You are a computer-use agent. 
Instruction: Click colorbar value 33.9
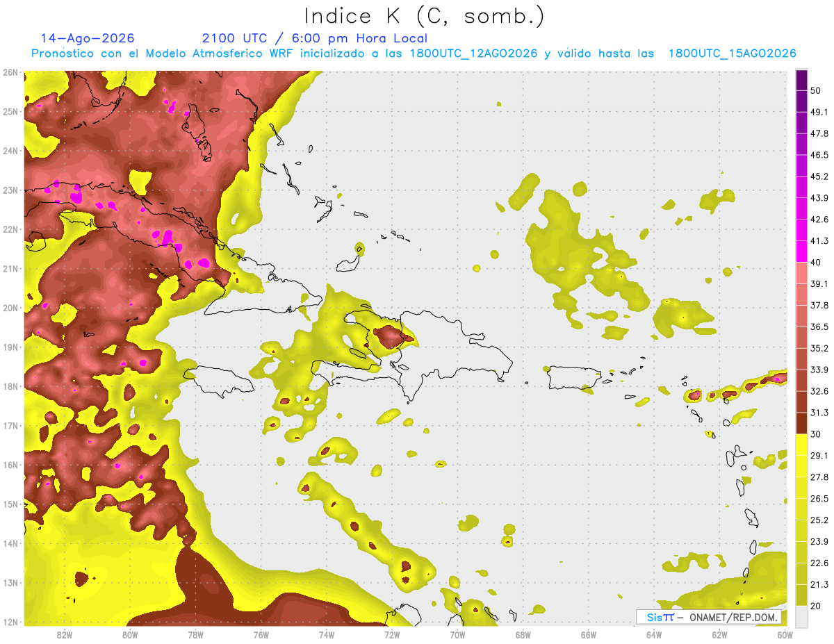[x=819, y=370]
